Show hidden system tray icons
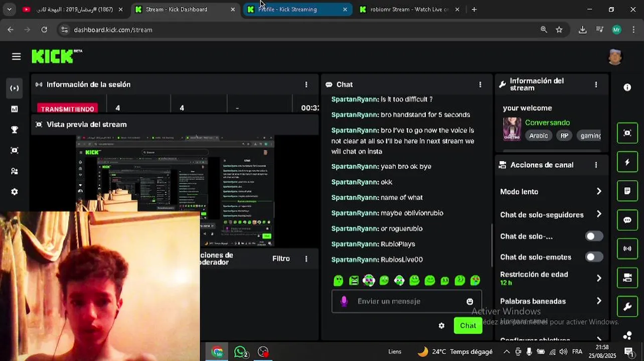644x361 pixels. click(507, 352)
